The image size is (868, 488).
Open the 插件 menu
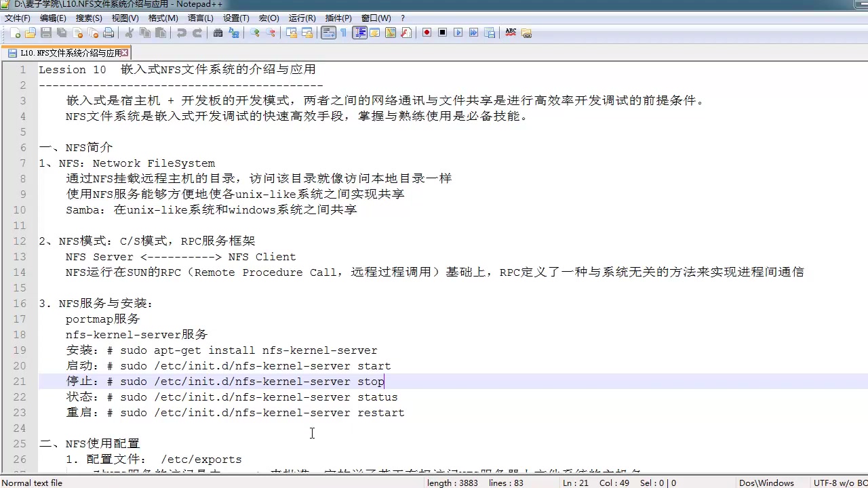pyautogui.click(x=338, y=18)
